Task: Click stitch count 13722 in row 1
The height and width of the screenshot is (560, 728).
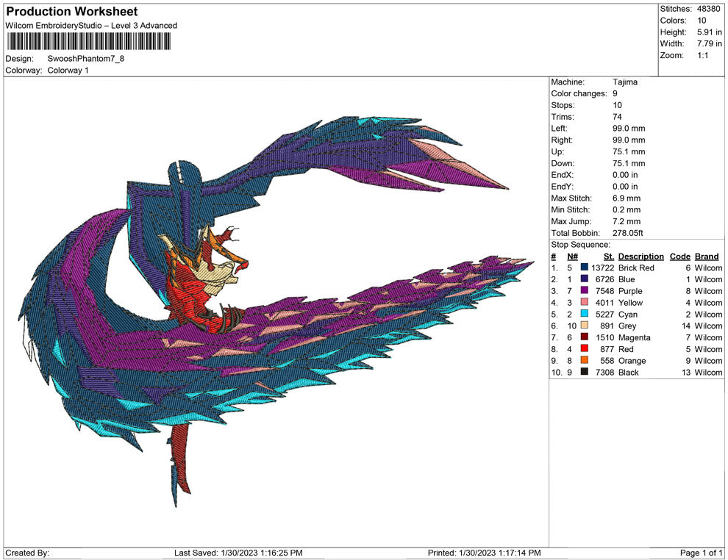Action: tap(603, 268)
